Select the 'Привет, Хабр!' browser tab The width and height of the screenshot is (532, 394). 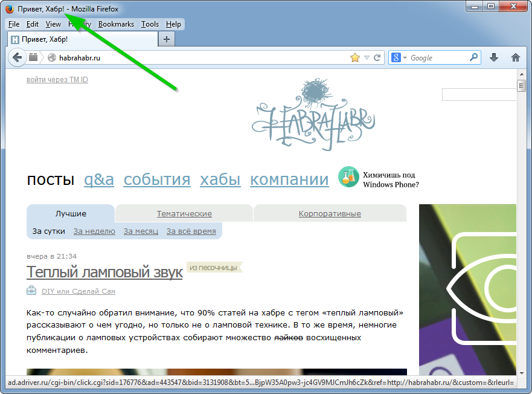(83, 39)
